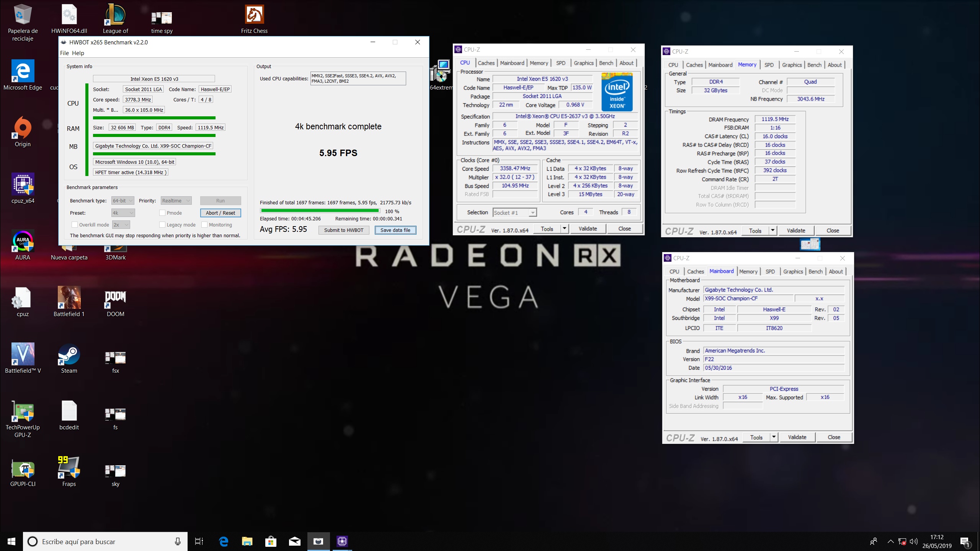
Task: Open Graphics tab in CPU-Z Mainboard window
Action: point(793,271)
